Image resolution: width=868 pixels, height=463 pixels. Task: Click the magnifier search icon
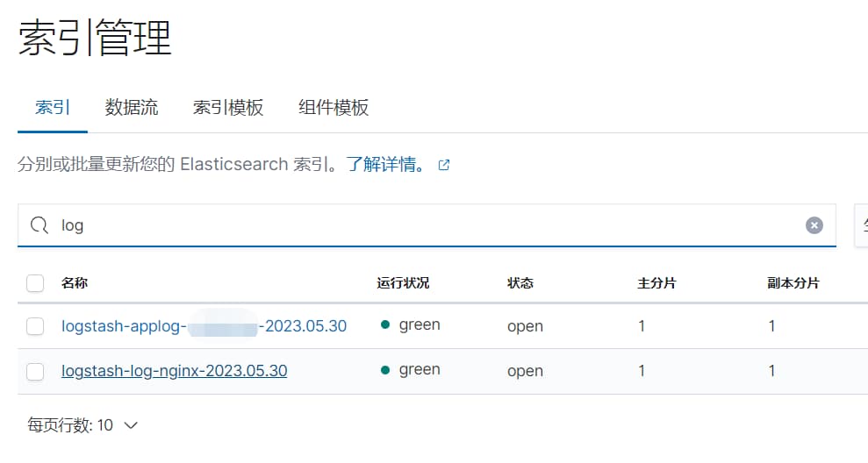click(39, 225)
